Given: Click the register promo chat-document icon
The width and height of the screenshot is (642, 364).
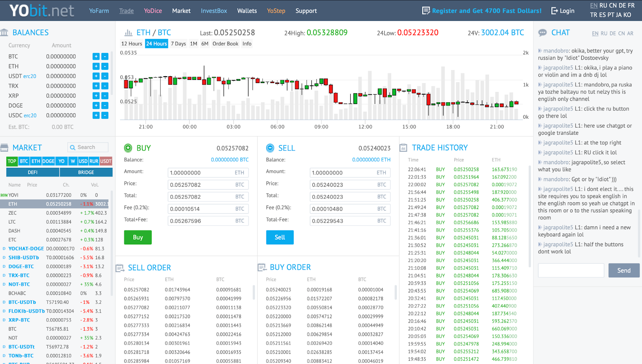Looking at the screenshot, I should pos(426,11).
